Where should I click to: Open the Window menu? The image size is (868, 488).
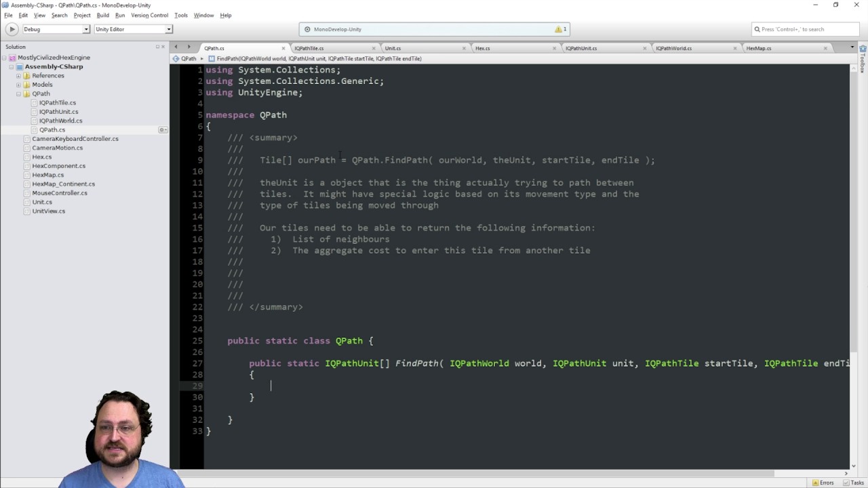[203, 15]
